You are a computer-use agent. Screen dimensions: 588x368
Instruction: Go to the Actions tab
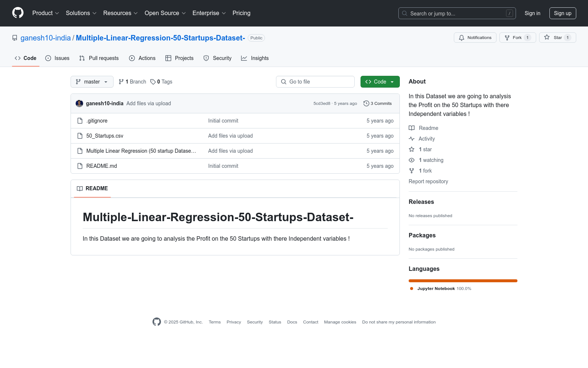coord(142,58)
